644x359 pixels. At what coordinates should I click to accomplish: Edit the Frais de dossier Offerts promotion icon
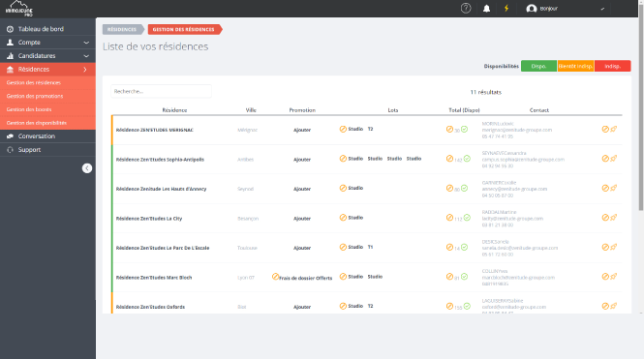(x=276, y=277)
